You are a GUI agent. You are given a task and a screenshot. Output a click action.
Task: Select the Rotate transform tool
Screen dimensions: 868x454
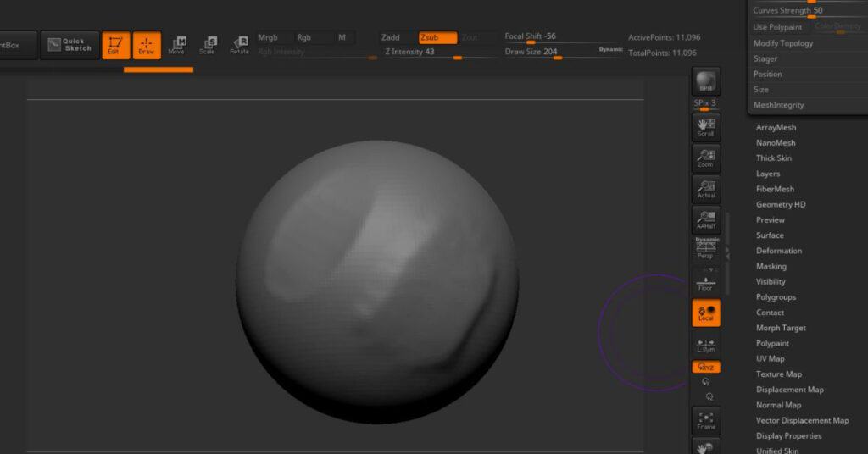[x=239, y=45]
